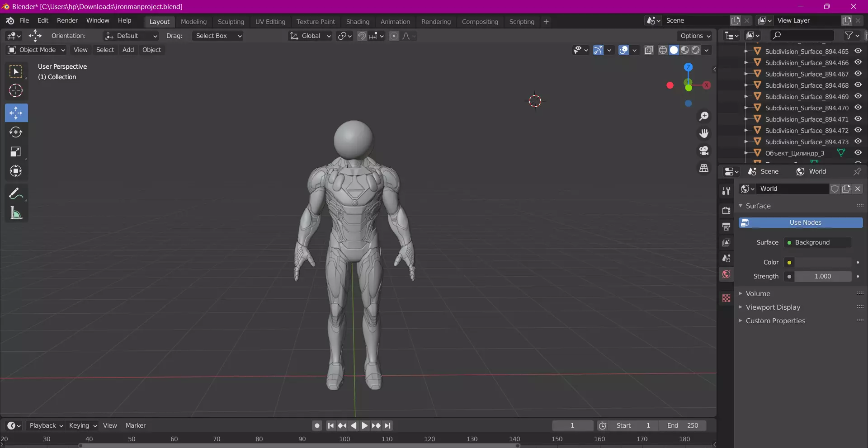Activate the Move tool
868x448 pixels.
[x=16, y=113]
